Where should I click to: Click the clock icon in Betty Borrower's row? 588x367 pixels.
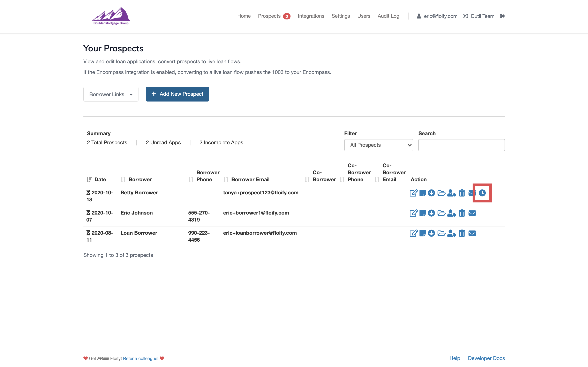(482, 193)
